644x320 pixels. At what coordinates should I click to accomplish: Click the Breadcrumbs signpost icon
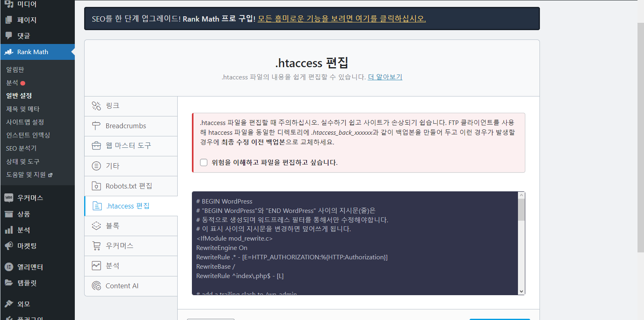(x=96, y=126)
